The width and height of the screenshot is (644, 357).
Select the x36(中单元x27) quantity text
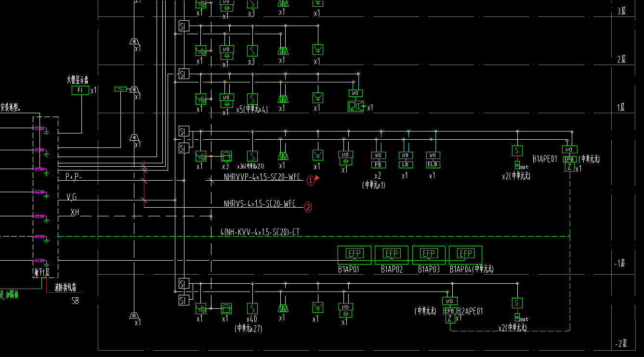click(x=250, y=166)
